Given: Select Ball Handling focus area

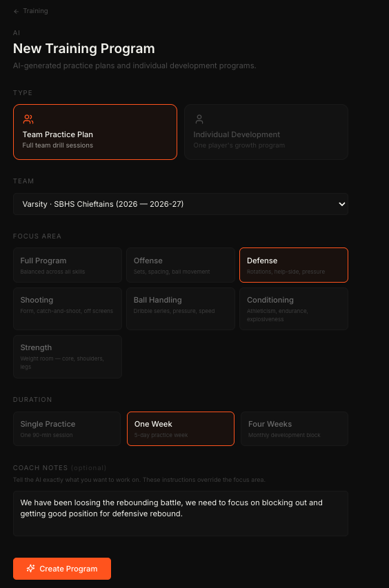Looking at the screenshot, I should click(x=181, y=309).
